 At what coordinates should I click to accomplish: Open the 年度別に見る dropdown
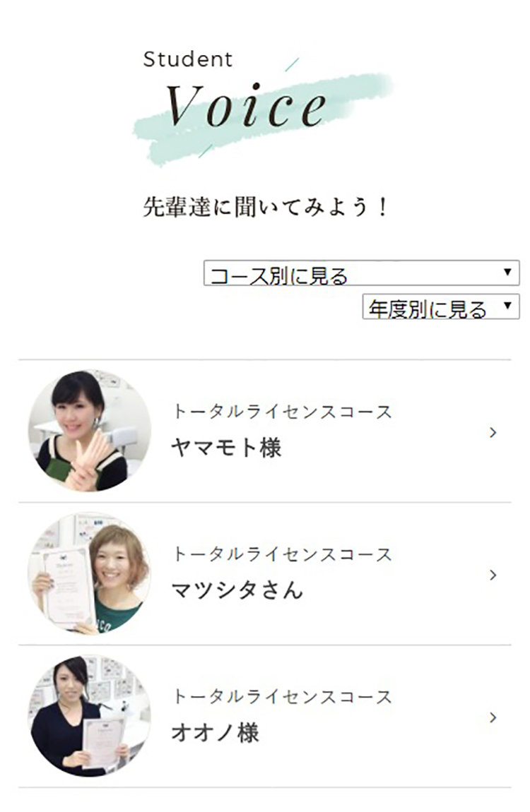(x=440, y=306)
